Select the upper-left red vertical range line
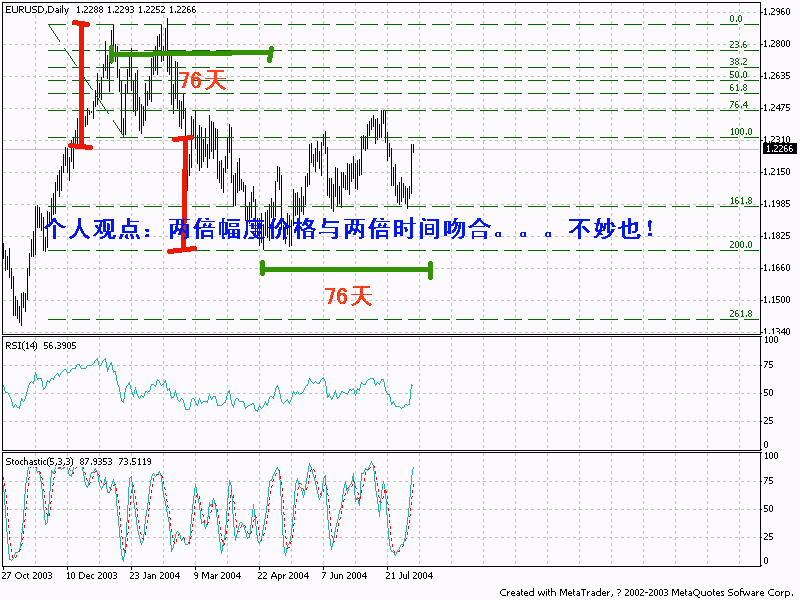This screenshot has width=800, height=600. click(81, 85)
